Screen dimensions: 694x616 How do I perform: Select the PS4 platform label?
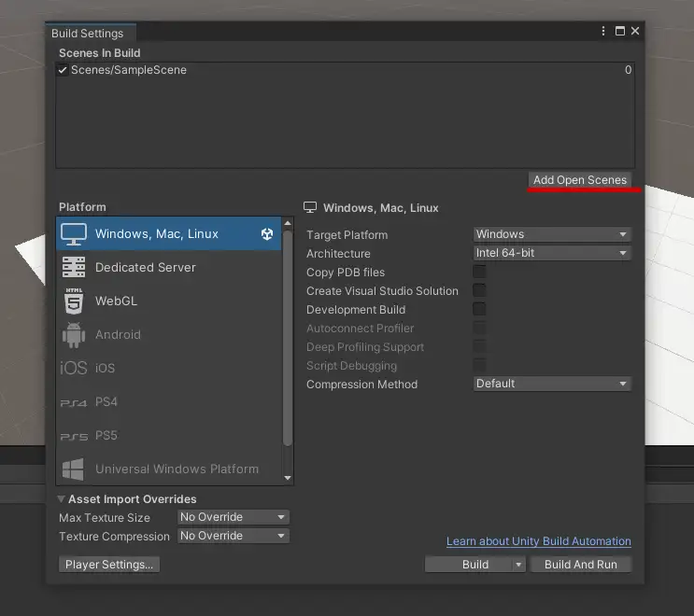106,401
